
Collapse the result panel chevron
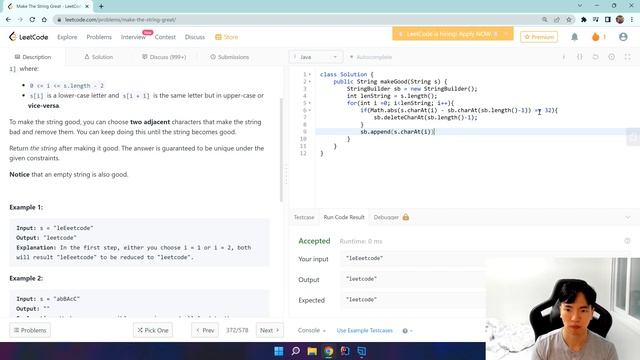coord(627,217)
